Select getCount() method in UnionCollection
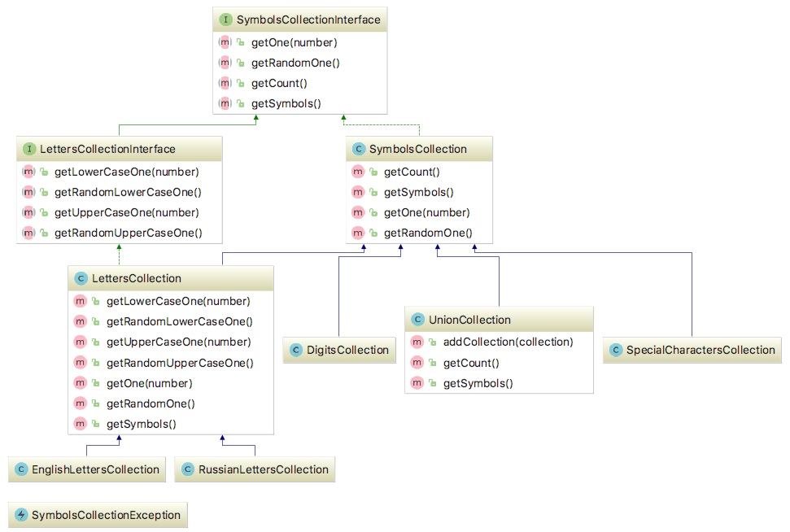Screen dimensions: 790x532 point(471,363)
